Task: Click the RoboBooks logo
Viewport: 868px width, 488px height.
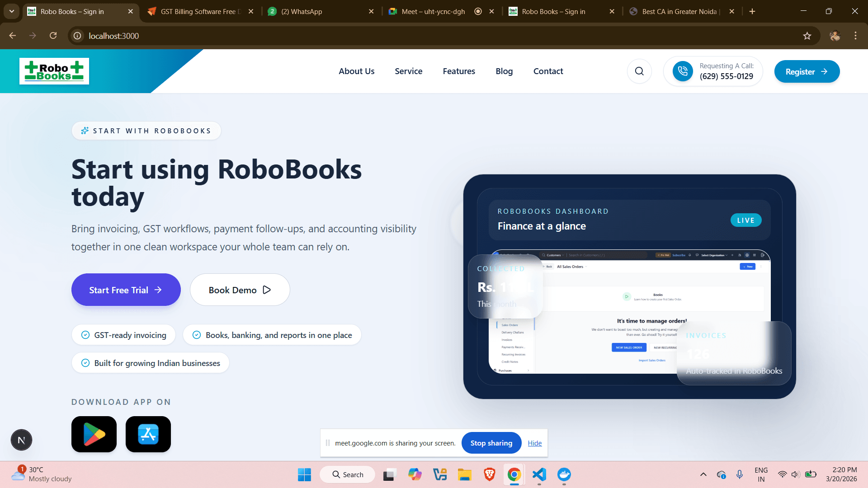Action: click(x=54, y=71)
